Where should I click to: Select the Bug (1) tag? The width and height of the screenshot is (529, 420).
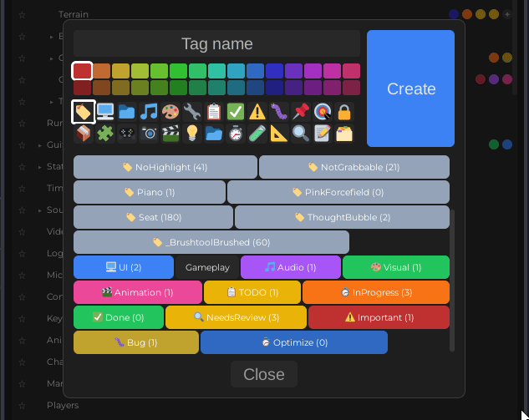click(136, 342)
